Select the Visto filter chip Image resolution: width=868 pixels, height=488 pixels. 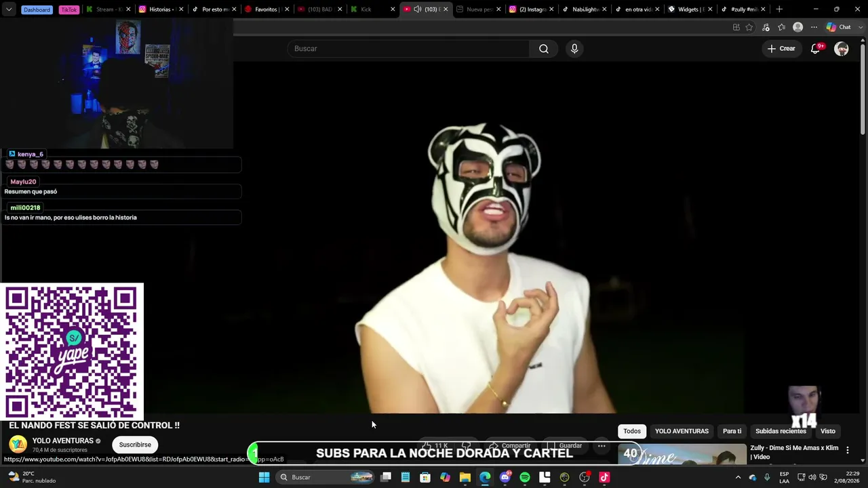pyautogui.click(x=828, y=431)
